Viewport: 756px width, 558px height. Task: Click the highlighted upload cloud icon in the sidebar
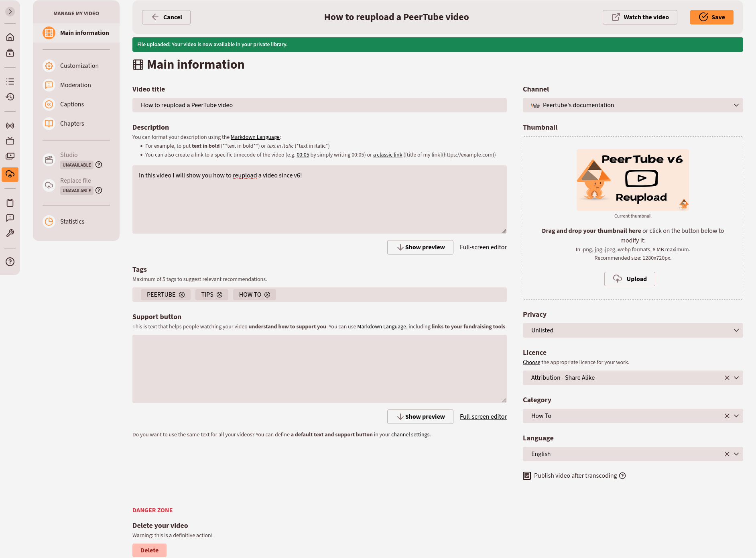pos(10,175)
